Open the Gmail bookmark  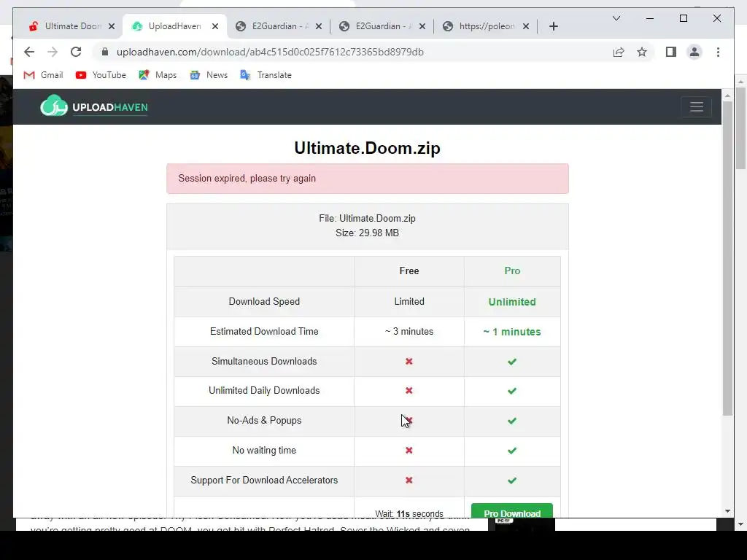coord(43,75)
